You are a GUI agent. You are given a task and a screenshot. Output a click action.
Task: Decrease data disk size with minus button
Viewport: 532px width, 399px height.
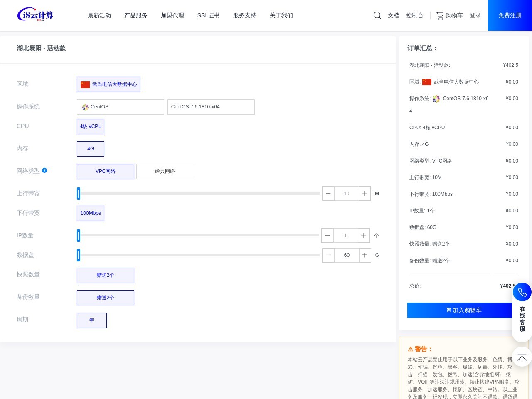329,255
